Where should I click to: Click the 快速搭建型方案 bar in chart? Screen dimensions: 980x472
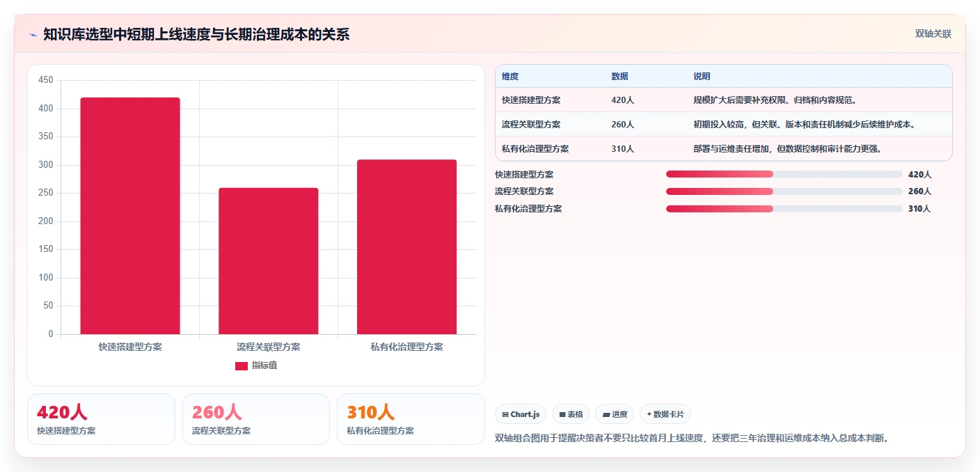click(130, 216)
